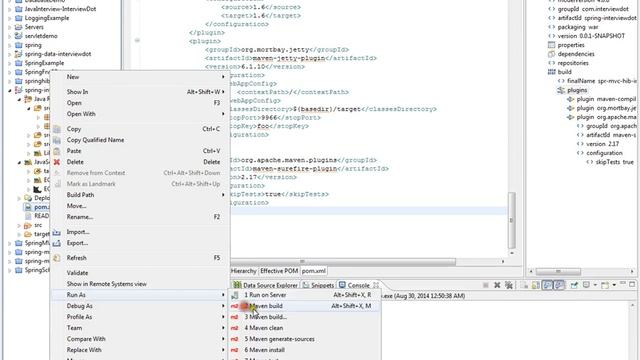
Task: Choose 2 Maven build from submenu
Action: (x=305, y=306)
